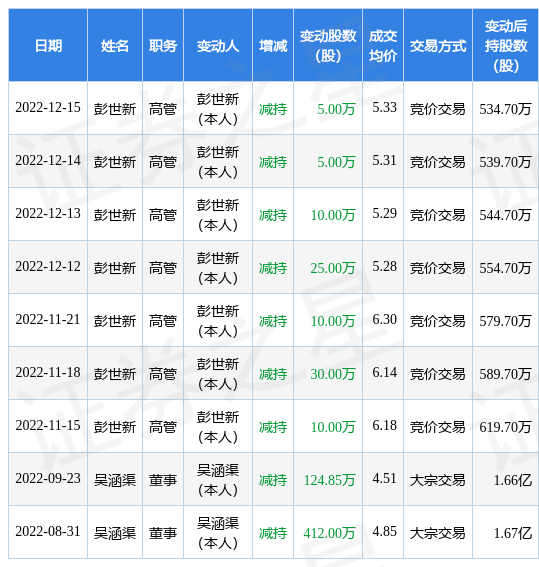The height and width of the screenshot is (567, 539).
Task: Click the 成交均价 column header
Action: pos(383,46)
